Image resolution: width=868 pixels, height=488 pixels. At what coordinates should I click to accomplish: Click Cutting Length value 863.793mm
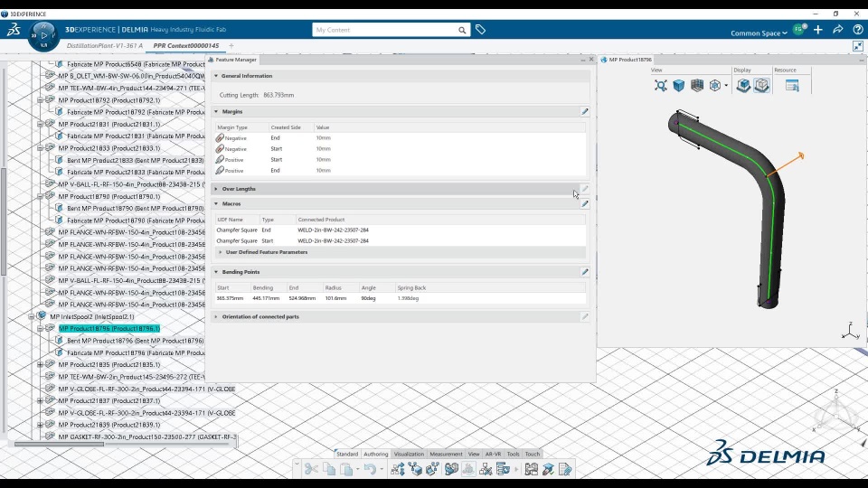(278, 95)
